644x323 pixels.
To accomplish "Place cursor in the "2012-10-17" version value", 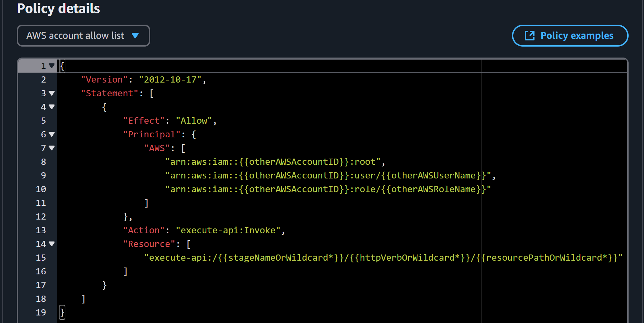I will (x=170, y=79).
